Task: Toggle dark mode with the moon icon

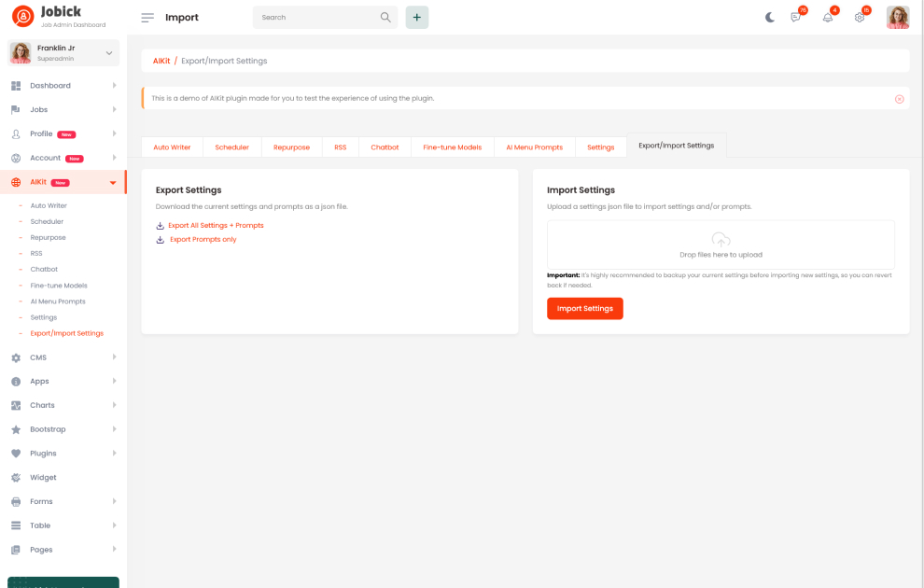Action: point(770,18)
